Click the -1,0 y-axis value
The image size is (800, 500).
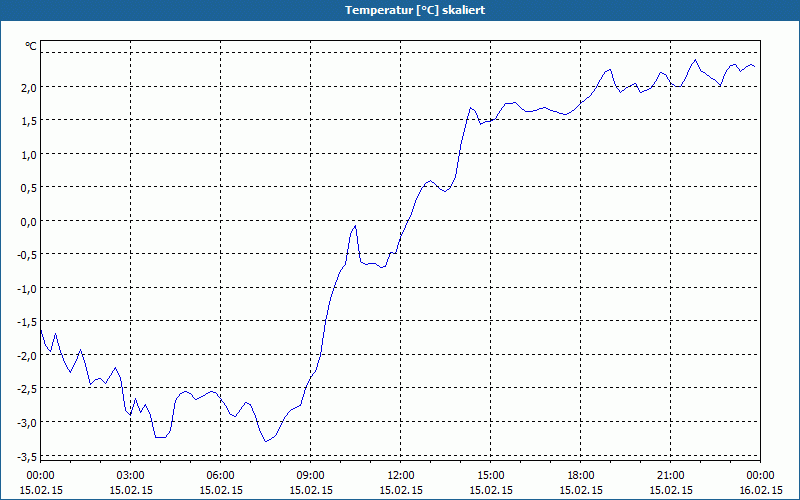[28, 289]
